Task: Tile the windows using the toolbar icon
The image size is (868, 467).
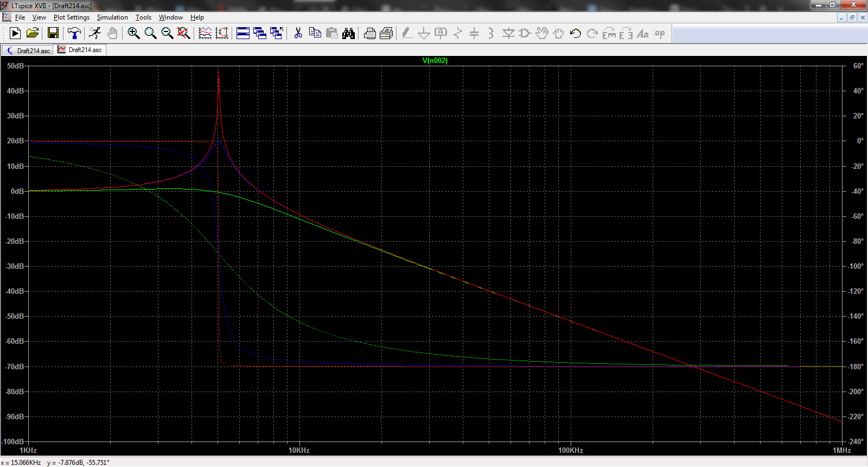Action: [243, 33]
